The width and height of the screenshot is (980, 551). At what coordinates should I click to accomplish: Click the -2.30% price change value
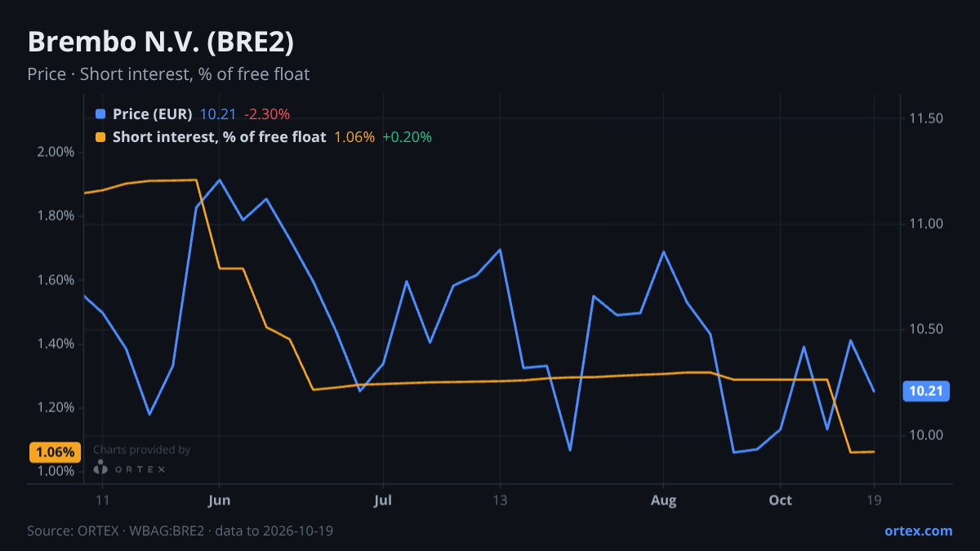267,114
